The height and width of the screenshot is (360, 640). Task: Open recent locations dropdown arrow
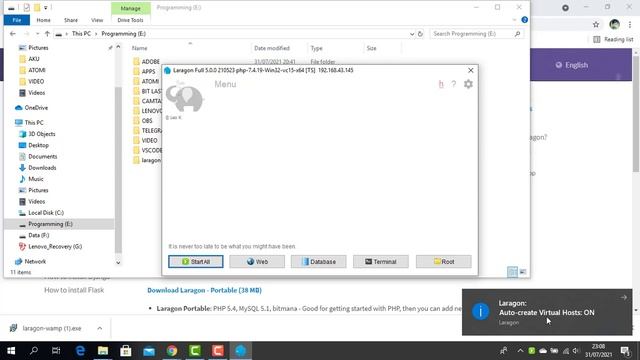pyautogui.click(x=38, y=34)
